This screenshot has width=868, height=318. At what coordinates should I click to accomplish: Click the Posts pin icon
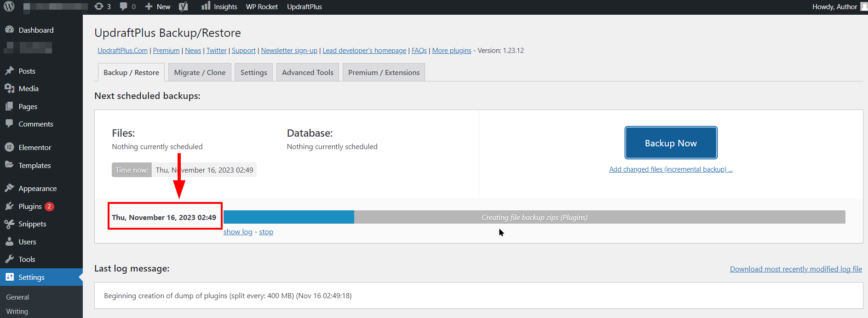point(9,71)
